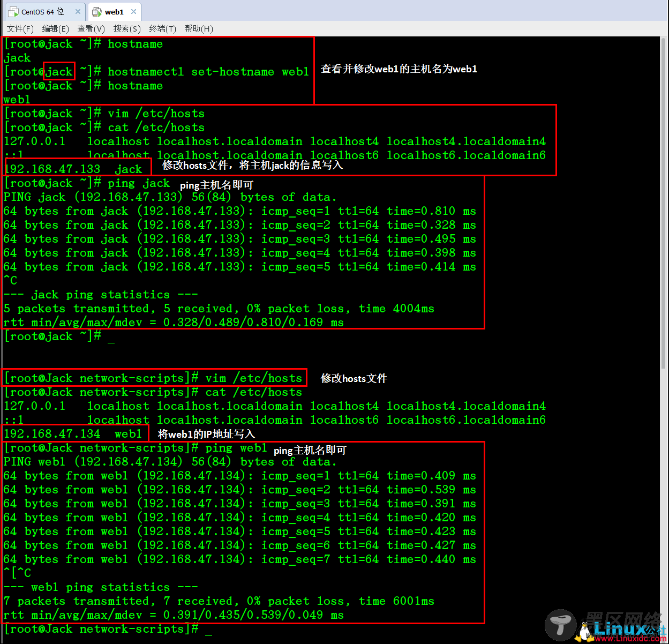Open the 帮助(H) menu
Viewport: 669px width, 644px height.
[199, 28]
